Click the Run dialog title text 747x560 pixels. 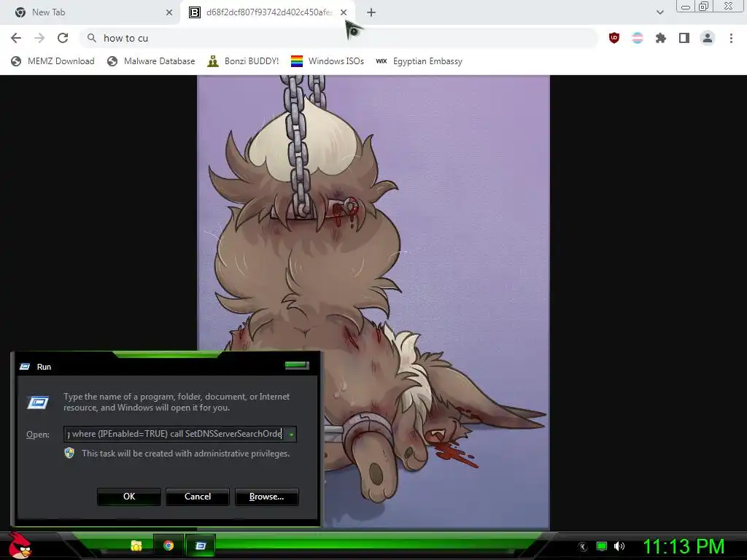pyautogui.click(x=44, y=367)
